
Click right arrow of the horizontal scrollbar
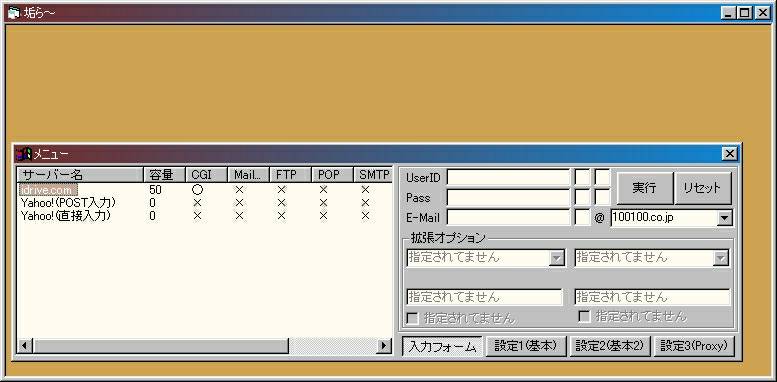point(384,346)
